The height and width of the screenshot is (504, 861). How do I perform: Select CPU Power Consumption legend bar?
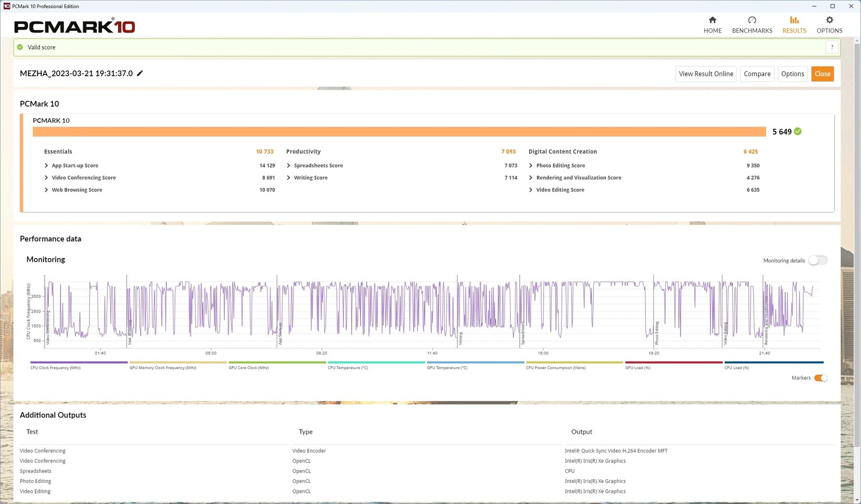[574, 362]
